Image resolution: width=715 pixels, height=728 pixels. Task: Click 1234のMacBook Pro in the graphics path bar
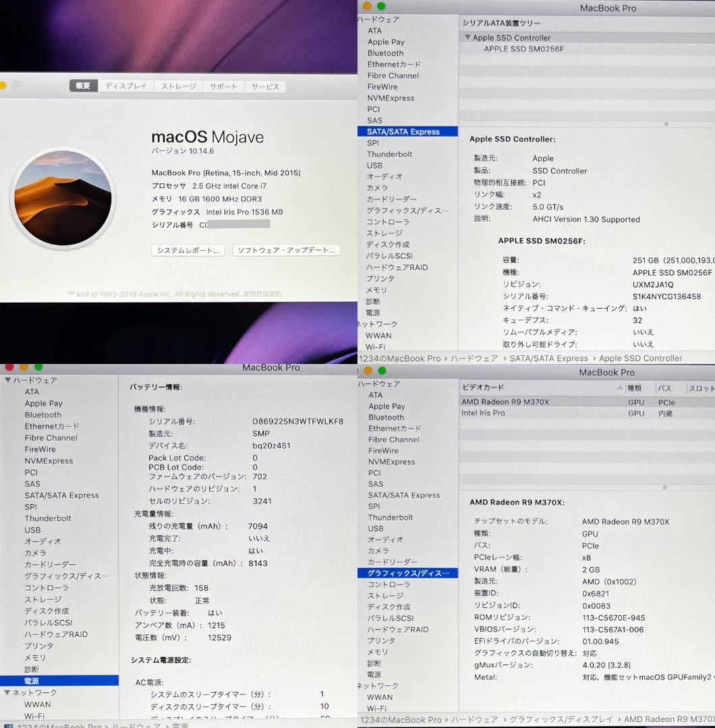[401, 720]
